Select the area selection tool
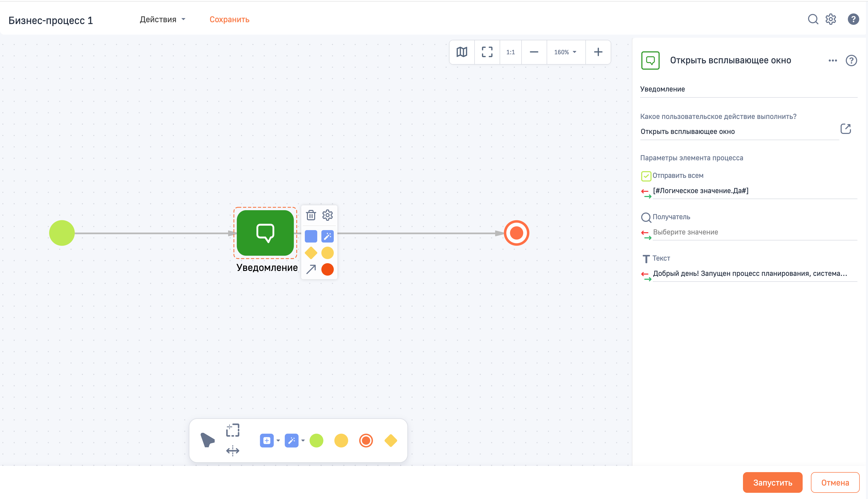Viewport: 868px width, 499px height. [x=233, y=430]
